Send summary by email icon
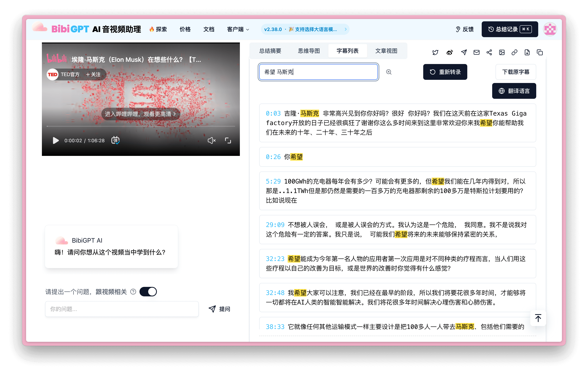The height and width of the screenshot is (375, 588). tap(476, 52)
